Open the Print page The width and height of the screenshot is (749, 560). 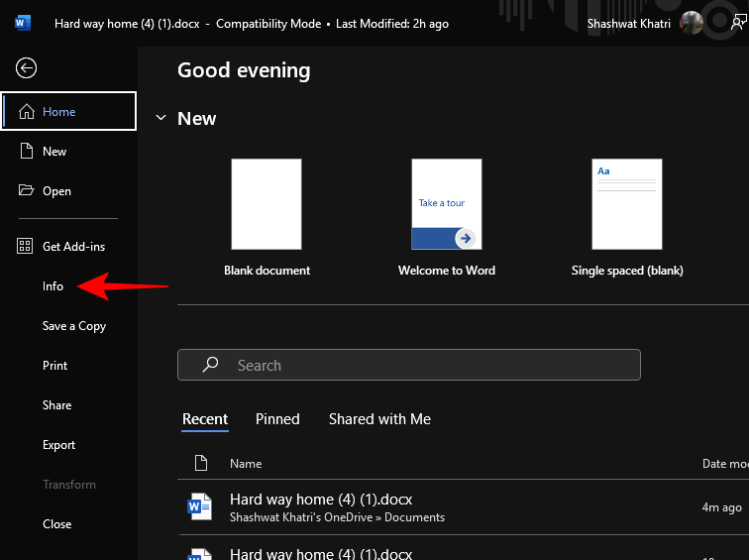pos(55,366)
